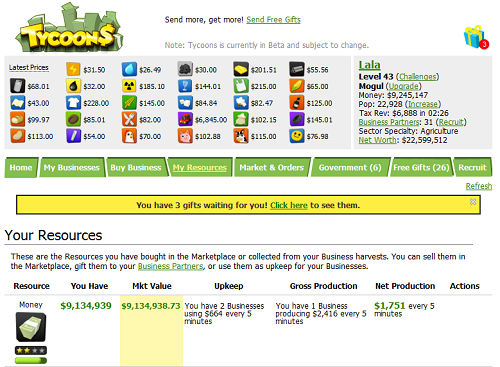Open the Latest Prices link
Image resolution: width=500 pixels, height=367 pixels.
pyautogui.click(x=29, y=67)
